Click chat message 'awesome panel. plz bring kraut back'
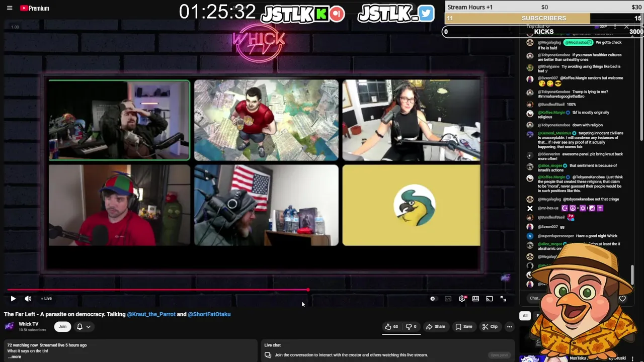Image resolution: width=644 pixels, height=362 pixels. [x=580, y=156]
